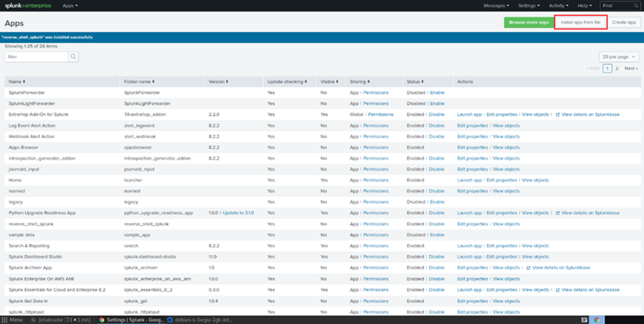Click external link icon in Python Upgrade Readiness row
This screenshot has width=644, height=324.
click(x=558, y=213)
